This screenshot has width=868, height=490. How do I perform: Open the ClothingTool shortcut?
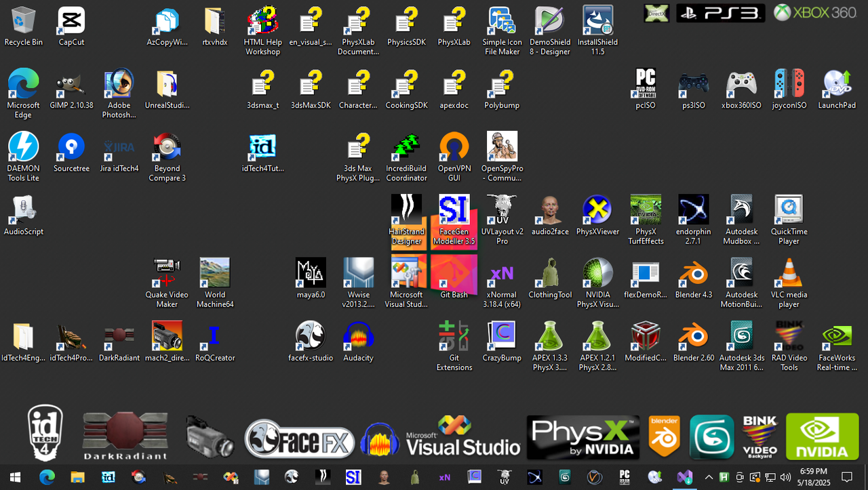pos(550,279)
